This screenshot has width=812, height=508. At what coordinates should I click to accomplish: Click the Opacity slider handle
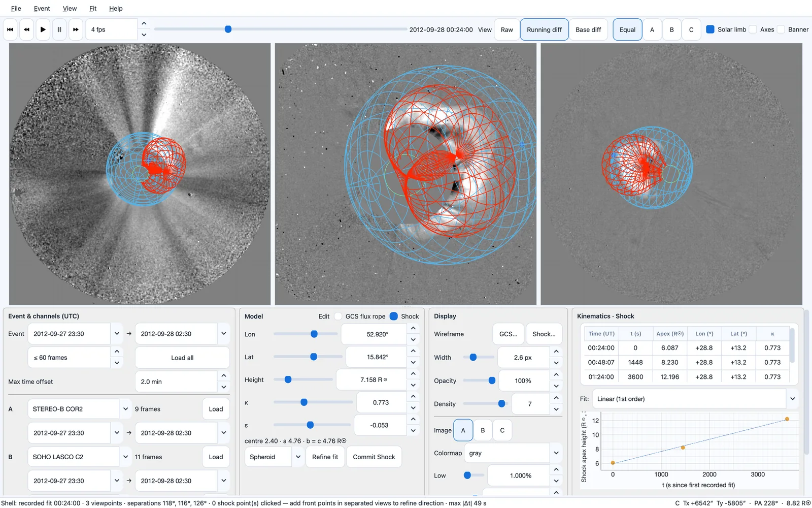pos(492,380)
